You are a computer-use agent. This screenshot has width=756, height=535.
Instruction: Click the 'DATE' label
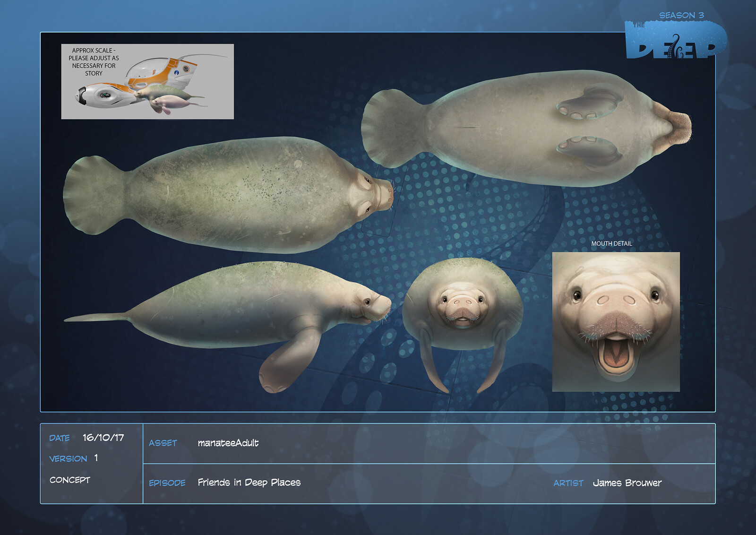point(60,438)
